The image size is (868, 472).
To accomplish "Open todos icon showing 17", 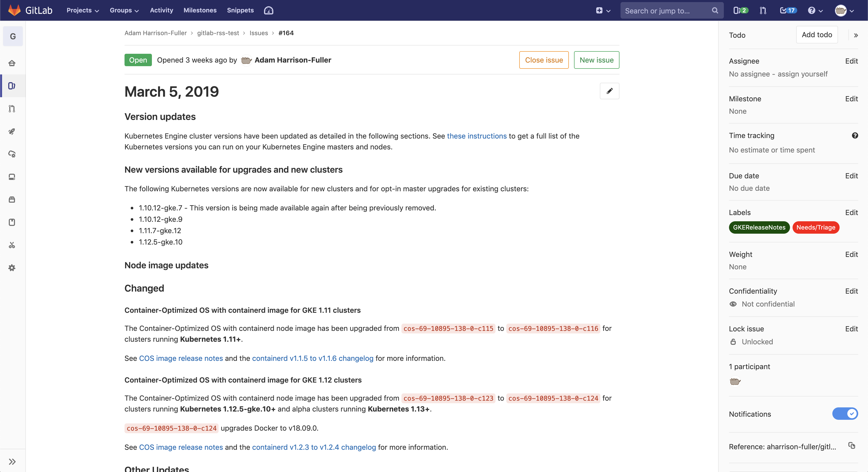I will (x=788, y=10).
